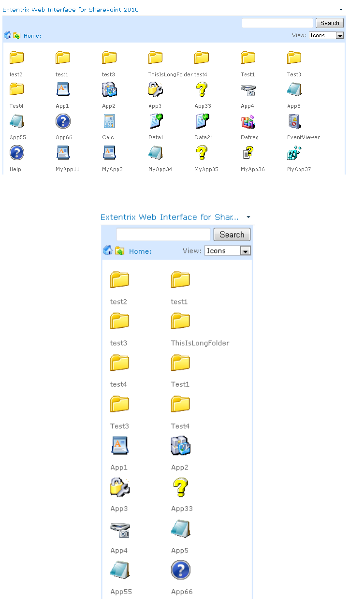Focus the search box in narrow bottom panel

[163, 234]
